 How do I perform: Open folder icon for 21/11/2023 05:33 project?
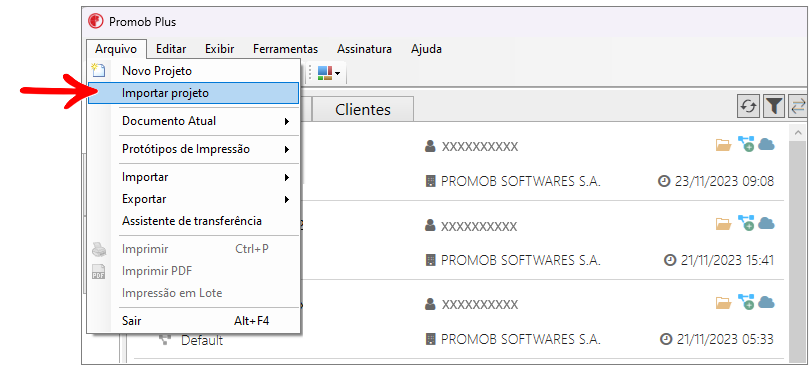724,303
